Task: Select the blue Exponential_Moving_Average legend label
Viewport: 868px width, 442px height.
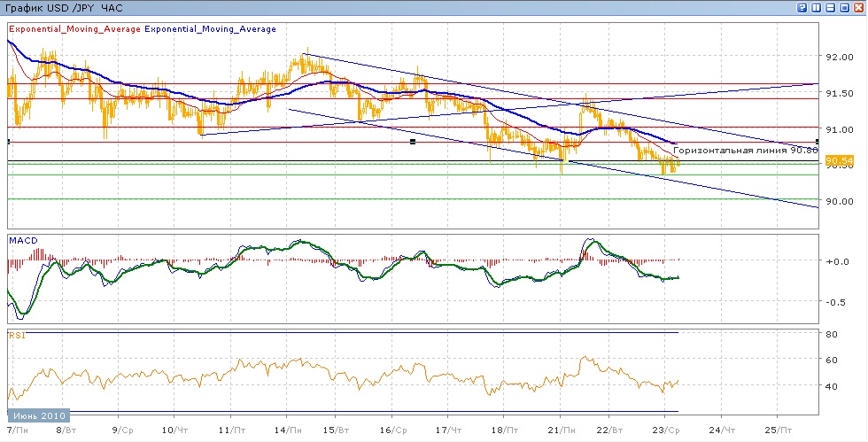Action: click(210, 29)
